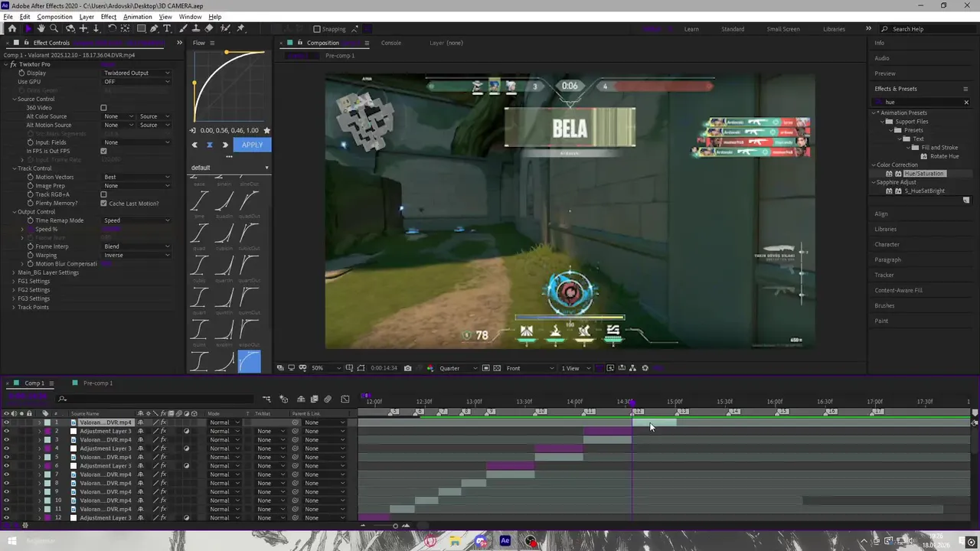The height and width of the screenshot is (551, 980).
Task: Toggle frame blending switch in timeline
Action: point(314,399)
